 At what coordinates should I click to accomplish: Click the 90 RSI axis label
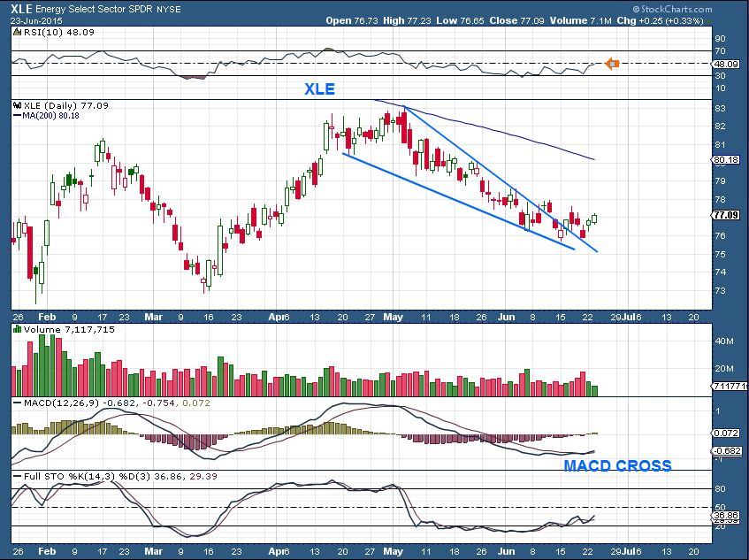(x=720, y=39)
